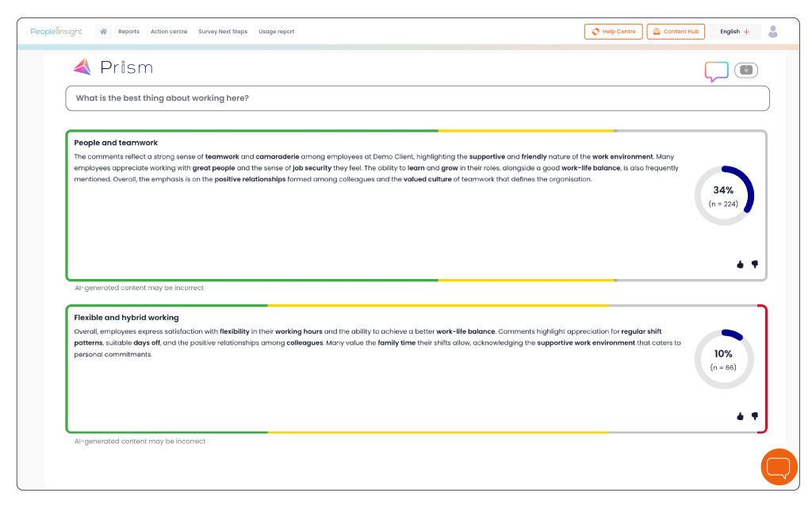Click the Prism logo

click(113, 67)
